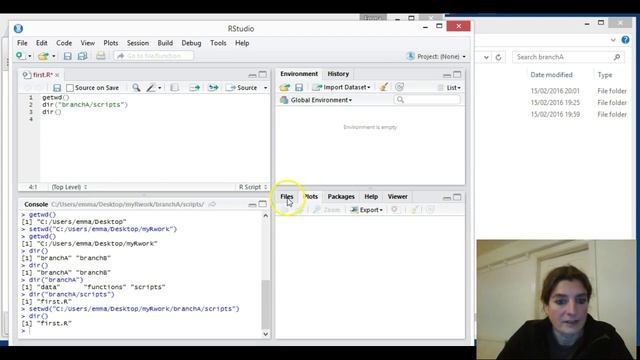Click the Open File folder icon

(x=43, y=56)
